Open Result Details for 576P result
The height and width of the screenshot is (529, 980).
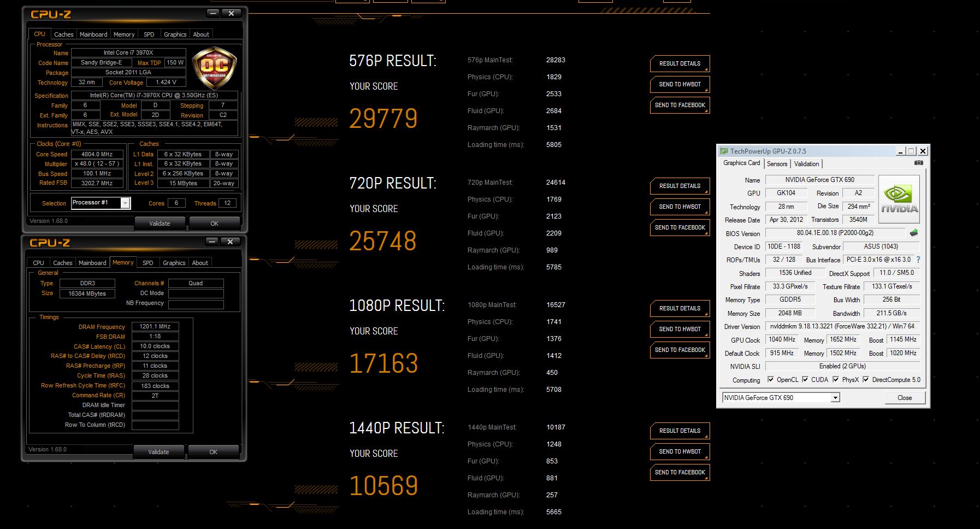[x=680, y=63]
